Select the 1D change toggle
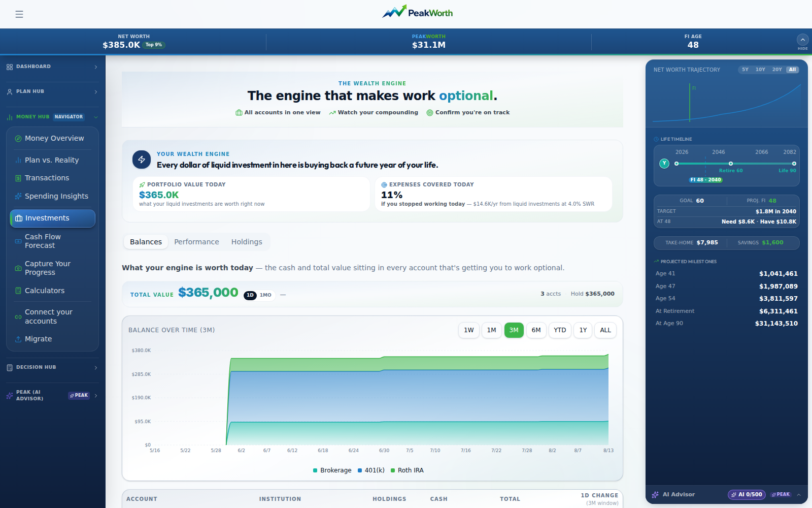This screenshot has width=812, height=508. [x=250, y=295]
